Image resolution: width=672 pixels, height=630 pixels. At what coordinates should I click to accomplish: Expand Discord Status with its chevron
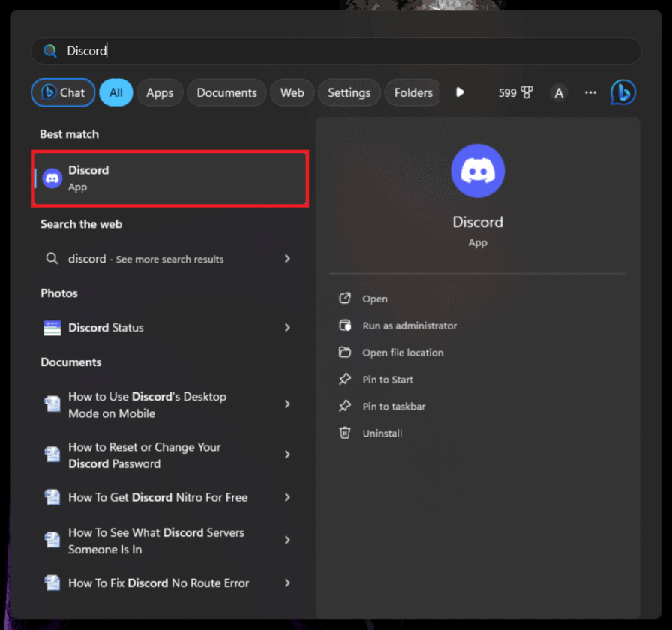287,327
